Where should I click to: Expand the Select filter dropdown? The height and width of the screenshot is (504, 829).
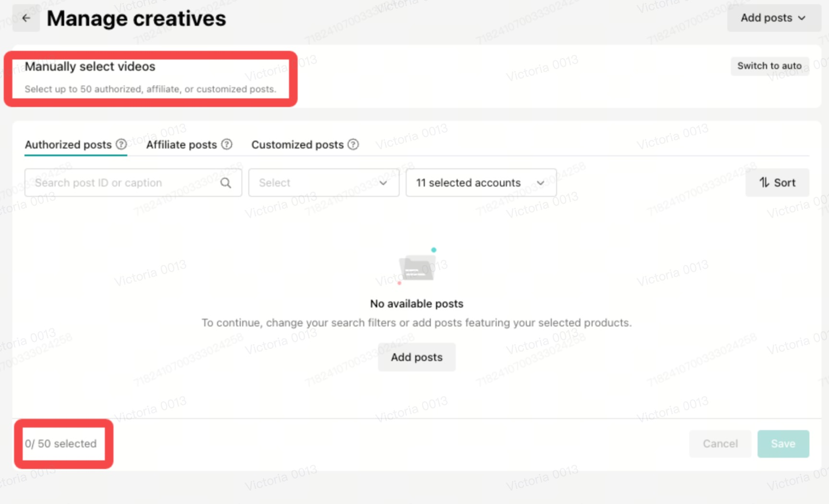point(323,183)
